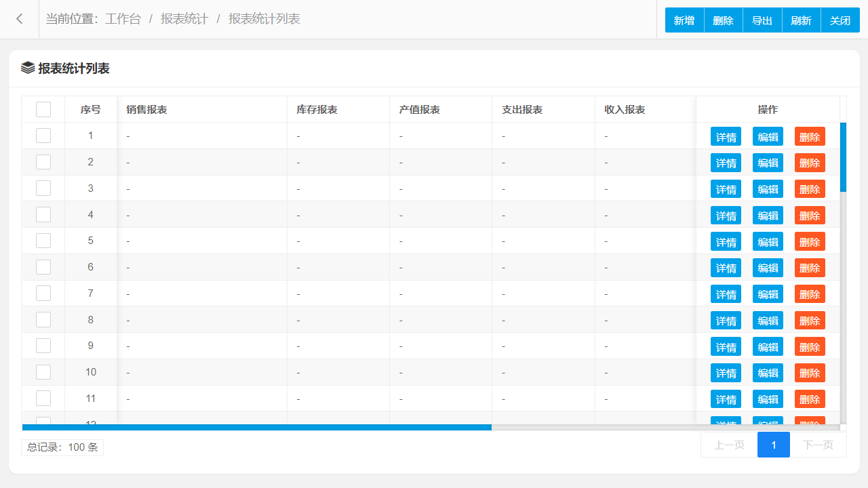Click 删除 in row 5

tap(810, 241)
